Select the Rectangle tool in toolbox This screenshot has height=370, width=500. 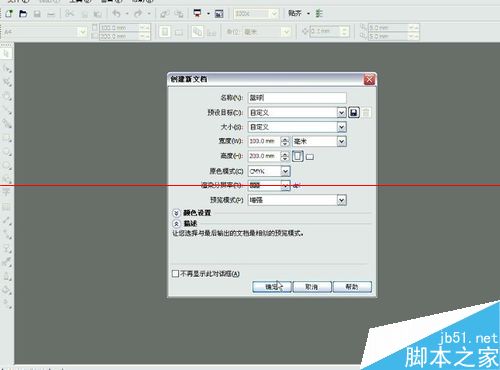pos(6,138)
